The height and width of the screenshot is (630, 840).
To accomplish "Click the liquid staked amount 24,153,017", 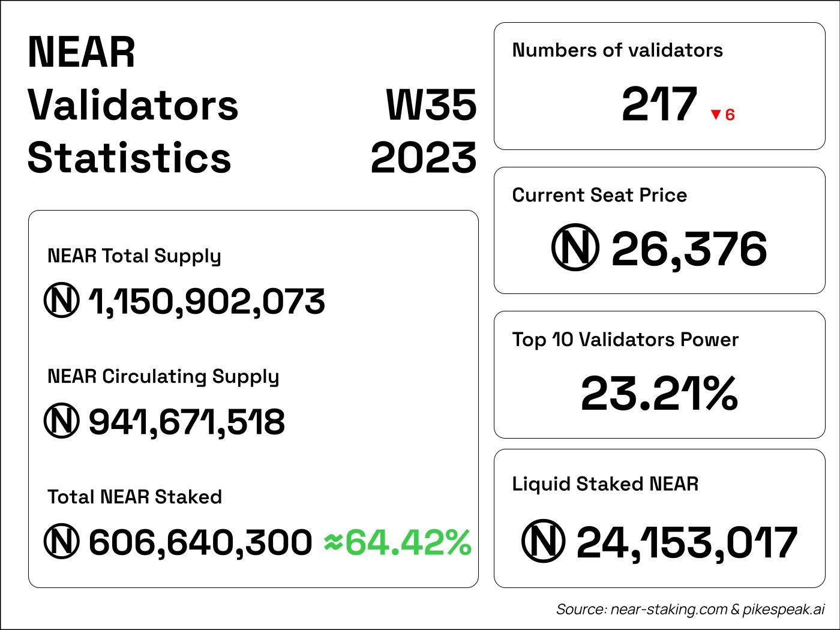I will (x=686, y=542).
